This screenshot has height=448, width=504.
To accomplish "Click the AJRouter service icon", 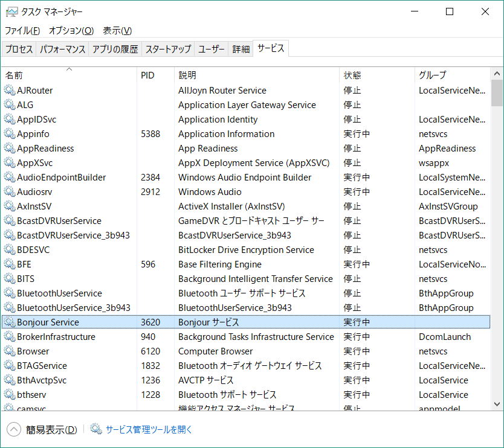I will [10, 90].
